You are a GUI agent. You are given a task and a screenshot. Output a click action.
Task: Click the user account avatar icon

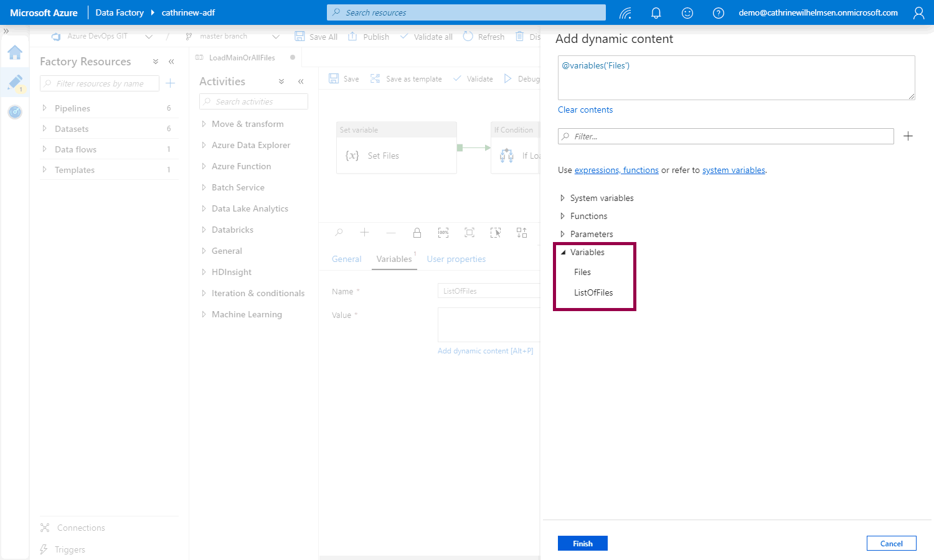point(918,12)
